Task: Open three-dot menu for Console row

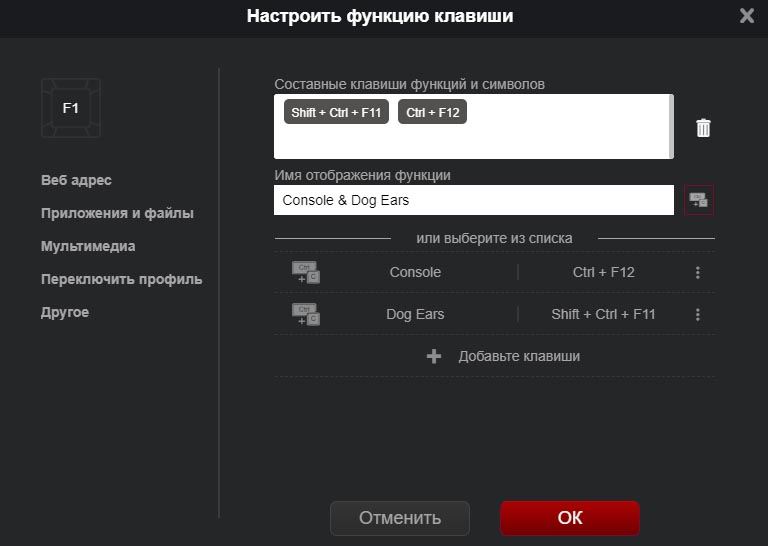Action: 698,272
